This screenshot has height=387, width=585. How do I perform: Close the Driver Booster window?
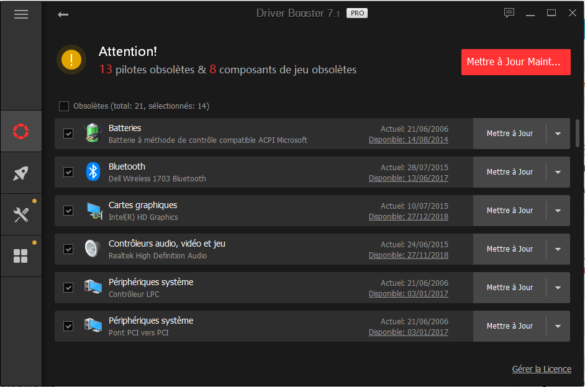pos(572,13)
